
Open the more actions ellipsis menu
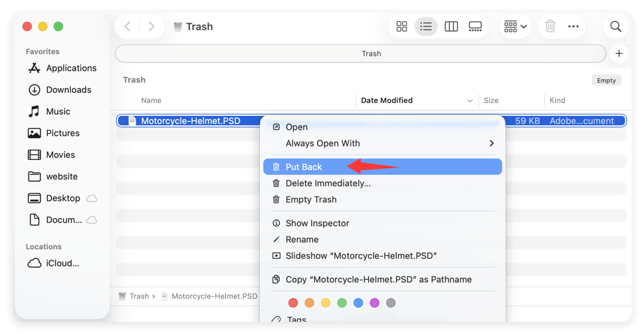573,26
